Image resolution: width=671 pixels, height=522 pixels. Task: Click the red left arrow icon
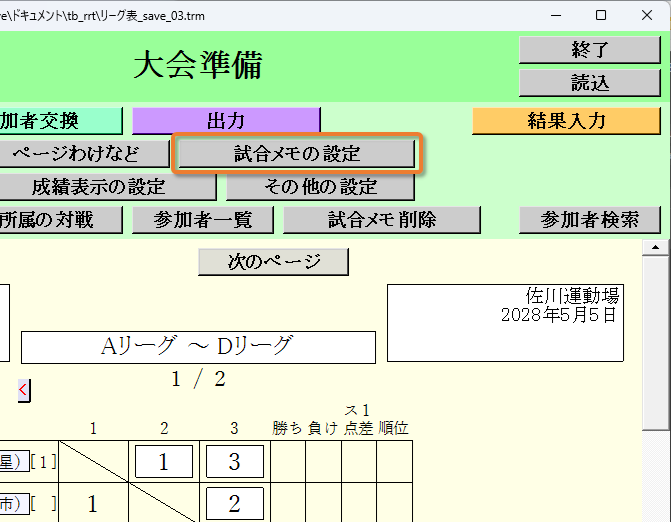point(24,390)
